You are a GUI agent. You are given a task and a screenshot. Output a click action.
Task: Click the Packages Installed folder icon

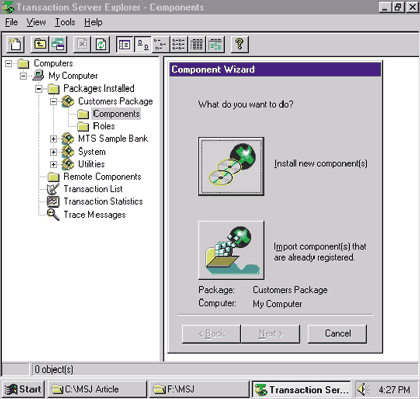coord(53,89)
